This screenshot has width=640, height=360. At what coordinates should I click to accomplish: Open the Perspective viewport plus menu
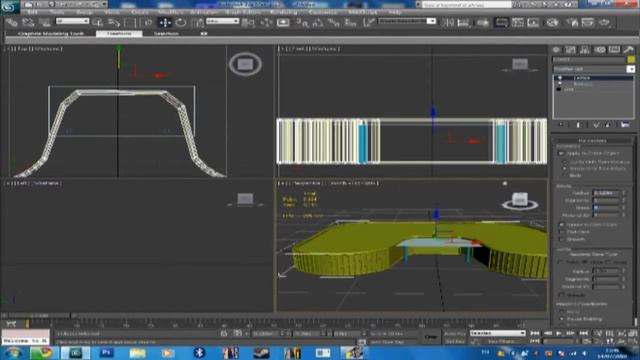(x=282, y=183)
